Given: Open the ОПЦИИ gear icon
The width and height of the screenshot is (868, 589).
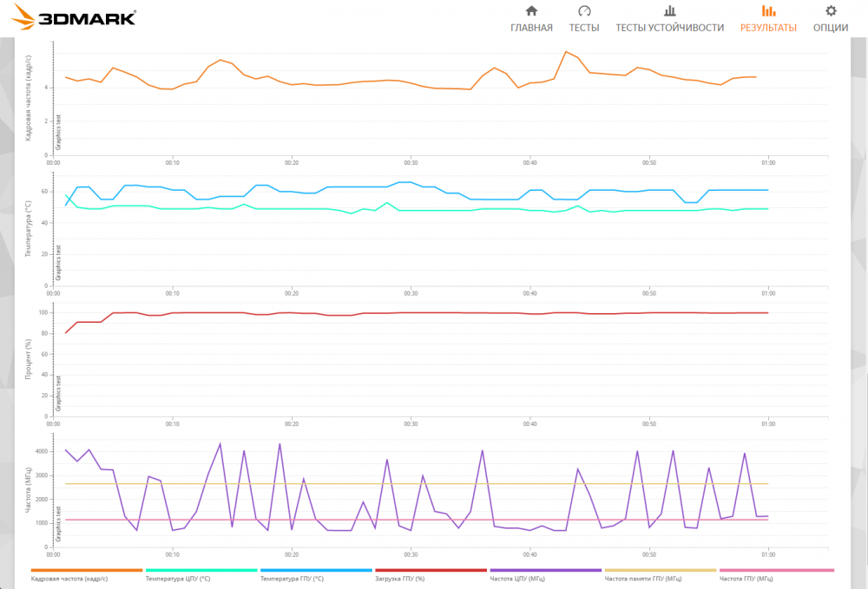Looking at the screenshot, I should point(831,11).
